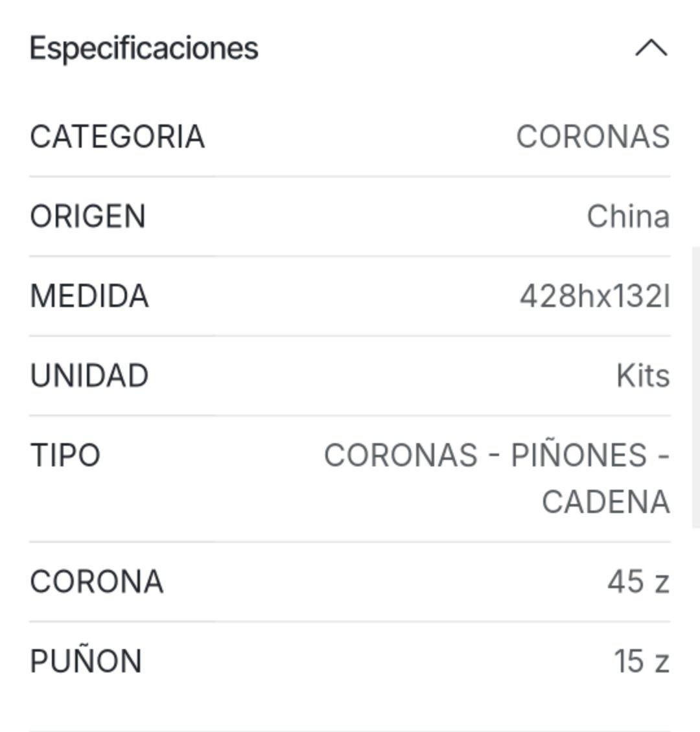700x732 pixels.
Task: Click the CADENA text in TIPO
Action: [605, 502]
